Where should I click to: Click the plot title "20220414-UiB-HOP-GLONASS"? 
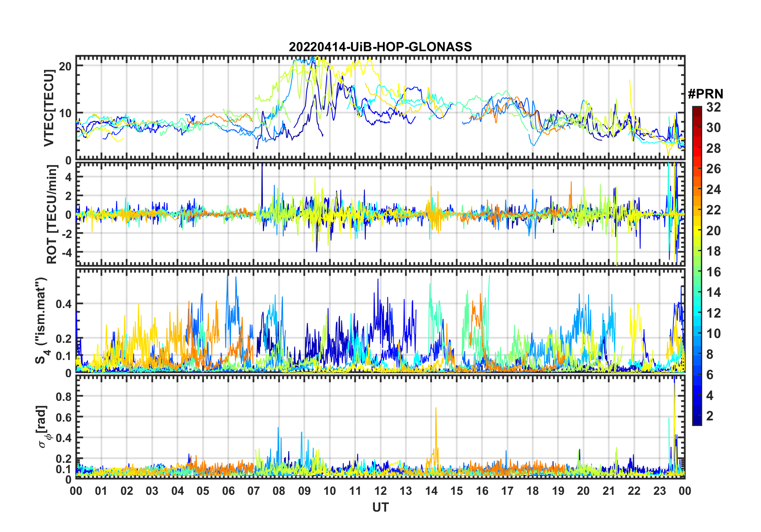tap(380, 47)
